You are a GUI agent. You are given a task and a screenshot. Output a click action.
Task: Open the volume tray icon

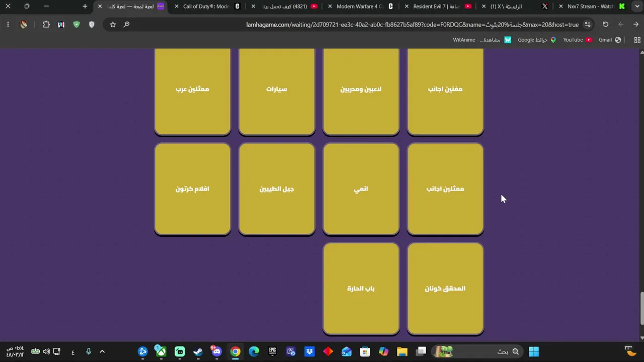46,351
